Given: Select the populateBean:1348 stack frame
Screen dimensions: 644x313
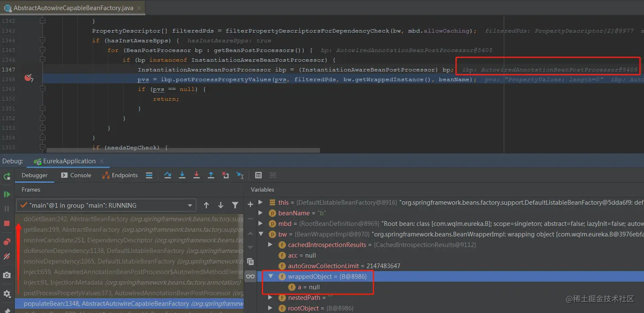Looking at the screenshot, I should click(129, 304).
